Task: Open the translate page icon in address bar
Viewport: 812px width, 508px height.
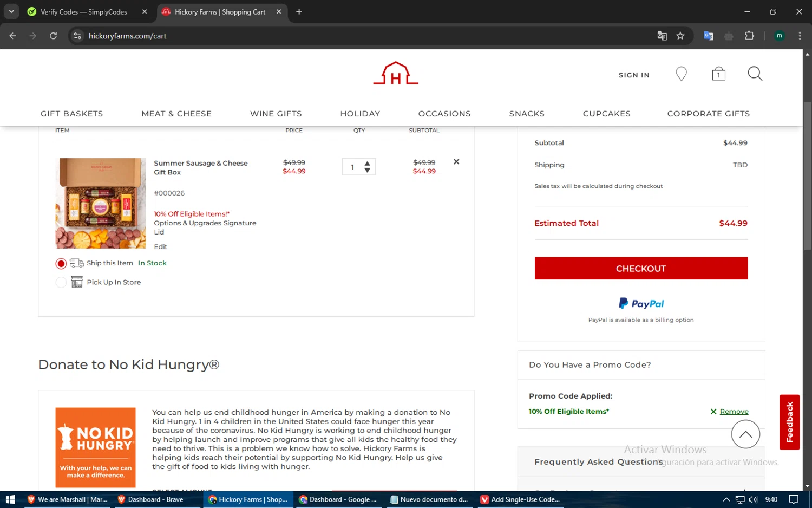Action: click(662, 36)
